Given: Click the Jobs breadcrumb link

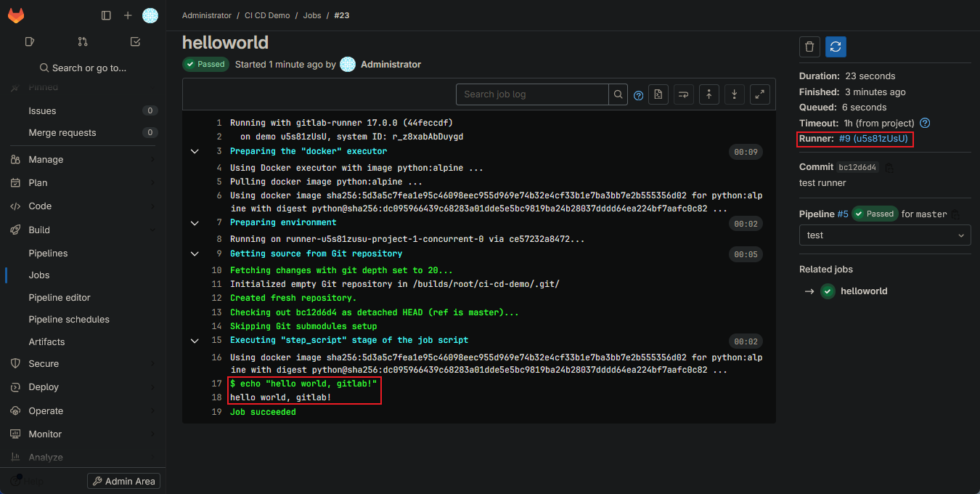Looking at the screenshot, I should point(312,15).
